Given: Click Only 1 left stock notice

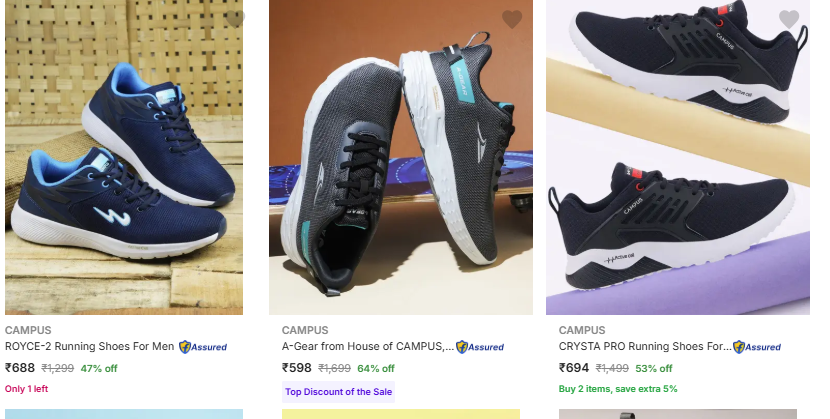Looking at the screenshot, I should (x=26, y=389).
